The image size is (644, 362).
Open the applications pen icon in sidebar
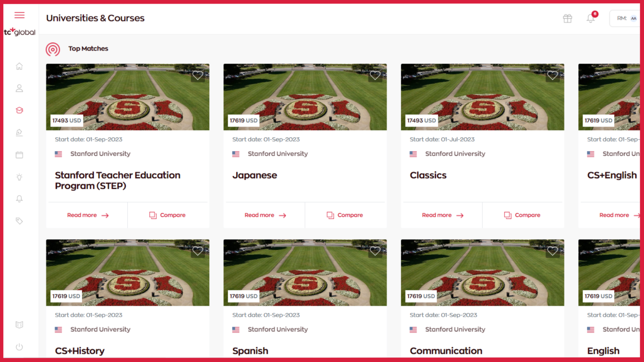point(19,132)
